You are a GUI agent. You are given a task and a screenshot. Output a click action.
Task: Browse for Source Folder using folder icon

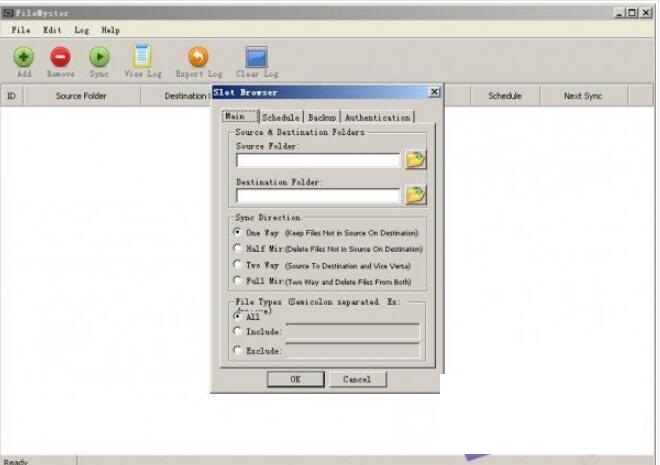pyautogui.click(x=415, y=160)
